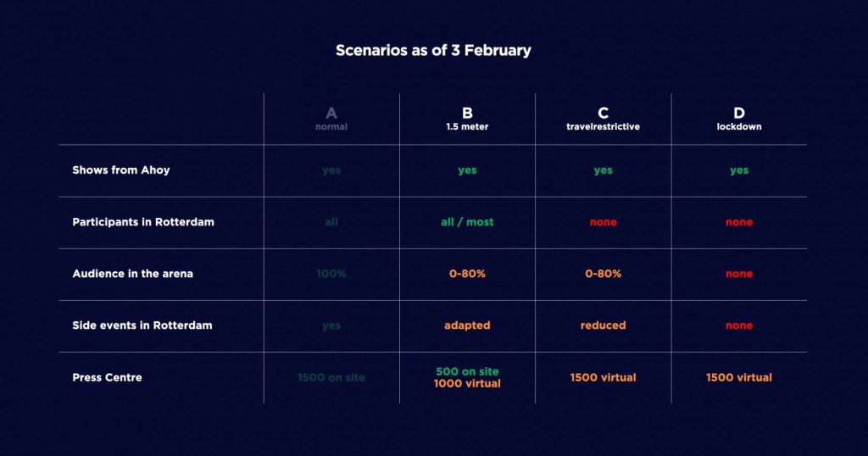Screen dimensions: 868x456
Task: Click scenario D's "yes" Shows from Ahoy cell
Action: pos(739,170)
